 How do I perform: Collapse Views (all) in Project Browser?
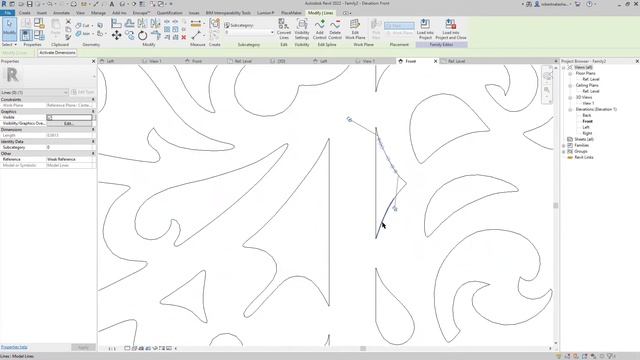point(564,67)
